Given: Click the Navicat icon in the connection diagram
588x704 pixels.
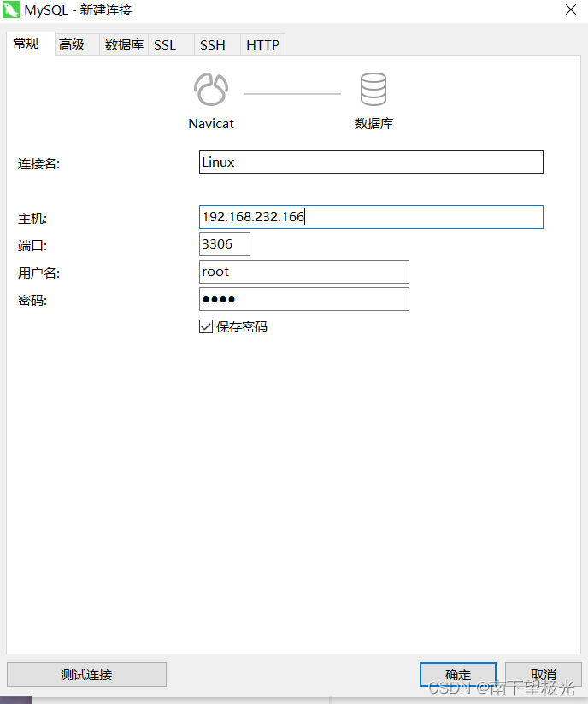Looking at the screenshot, I should (211, 90).
